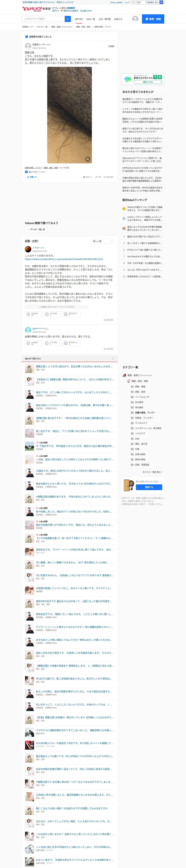
Task: Click the category search input field
Action: click(43, 19)
